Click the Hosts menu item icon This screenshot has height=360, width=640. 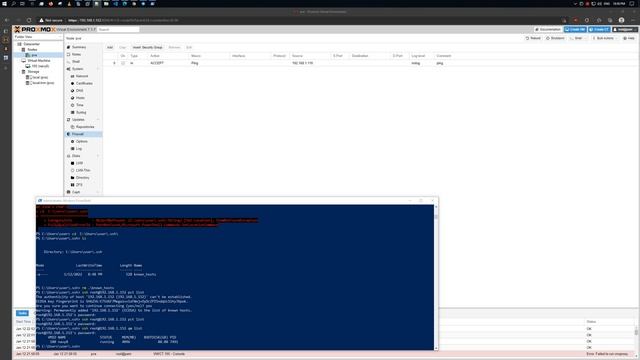(73, 98)
